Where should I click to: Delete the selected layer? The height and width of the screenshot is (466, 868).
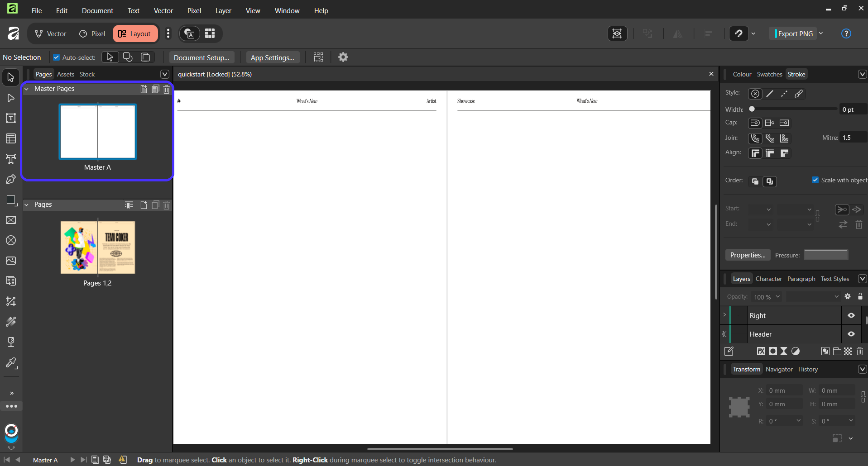pos(860,351)
